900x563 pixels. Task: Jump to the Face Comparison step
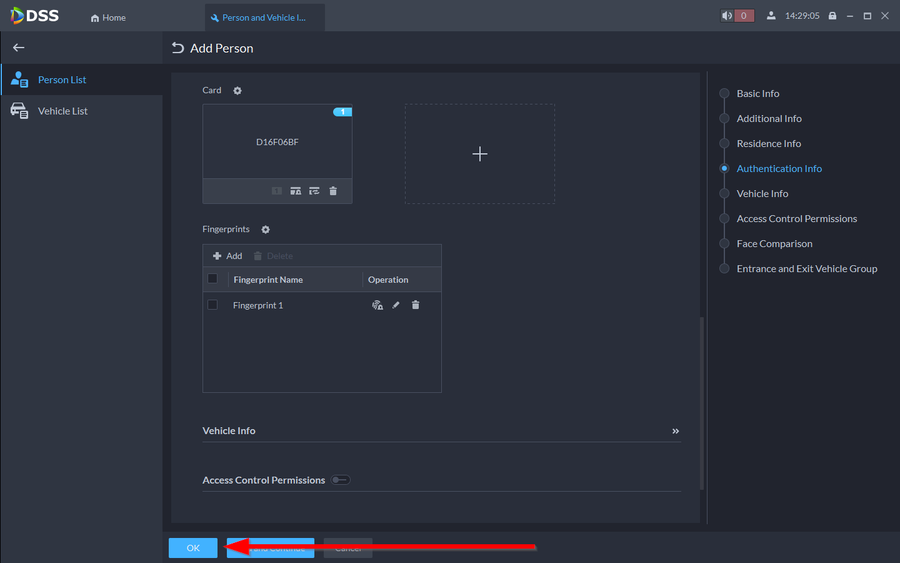pos(774,244)
